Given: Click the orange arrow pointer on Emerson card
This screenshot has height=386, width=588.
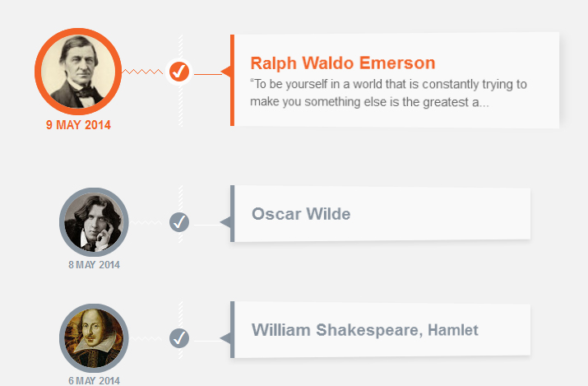Looking at the screenshot, I should [225, 72].
